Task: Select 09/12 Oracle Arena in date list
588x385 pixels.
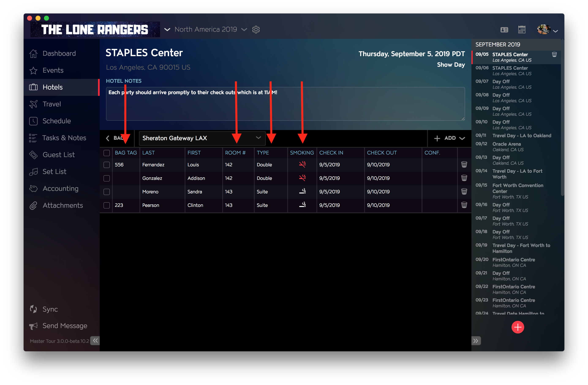Action: (x=516, y=147)
